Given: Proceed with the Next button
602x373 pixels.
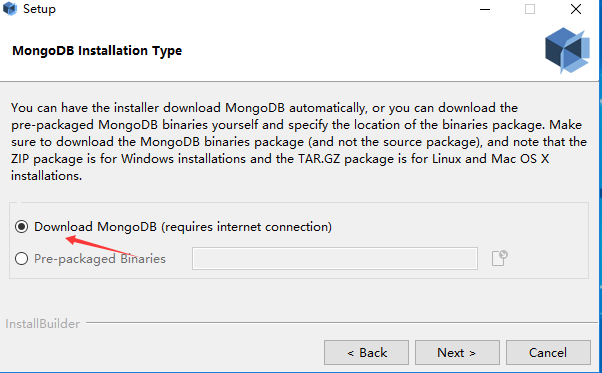Looking at the screenshot, I should [457, 352].
